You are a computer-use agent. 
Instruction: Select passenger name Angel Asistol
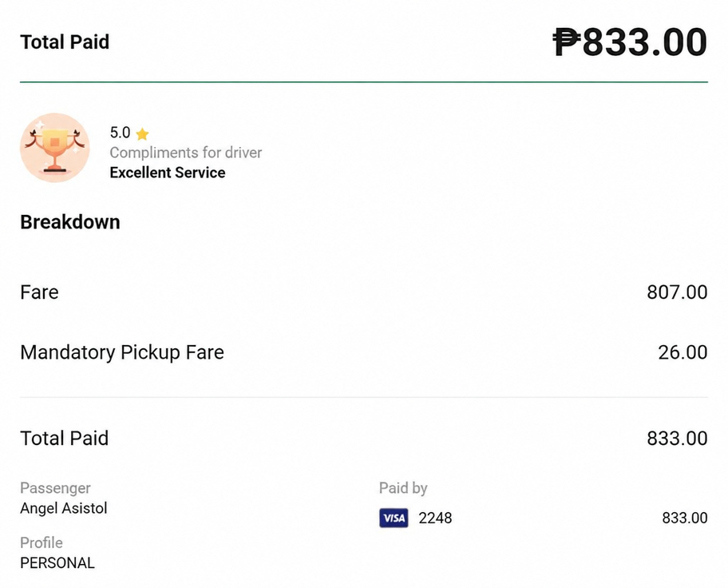coord(64,509)
